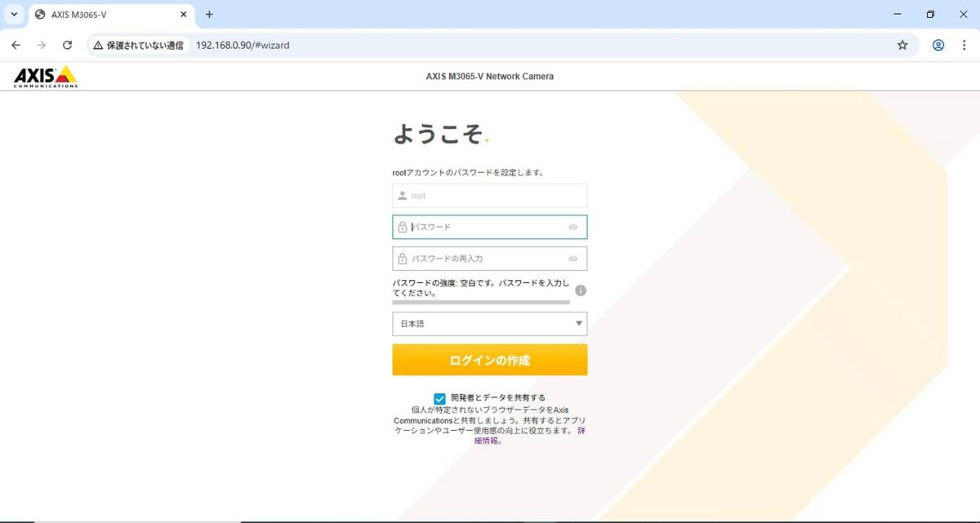
Task: Uncheck the 開発者とデータを共有する checkbox
Action: click(x=440, y=398)
